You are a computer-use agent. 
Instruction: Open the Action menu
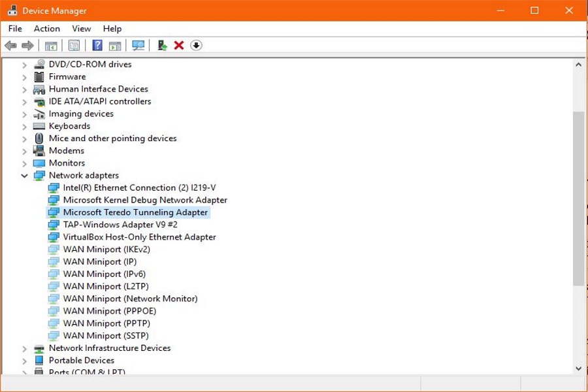pyautogui.click(x=47, y=29)
